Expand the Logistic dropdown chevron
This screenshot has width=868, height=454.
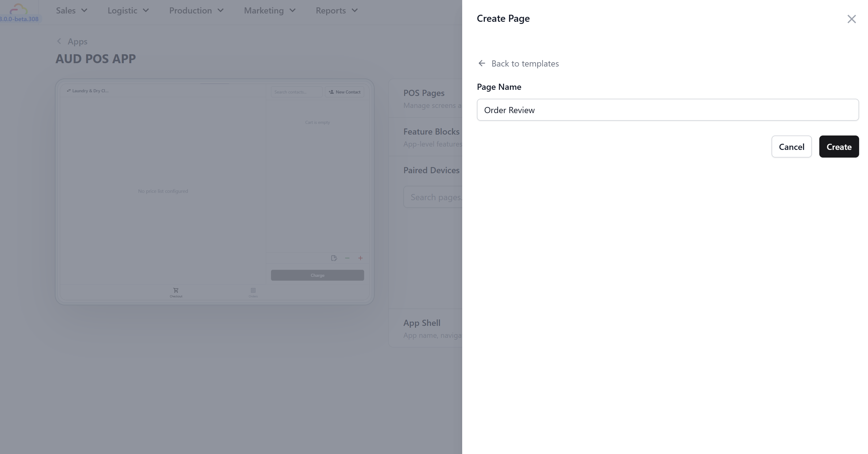point(146,10)
